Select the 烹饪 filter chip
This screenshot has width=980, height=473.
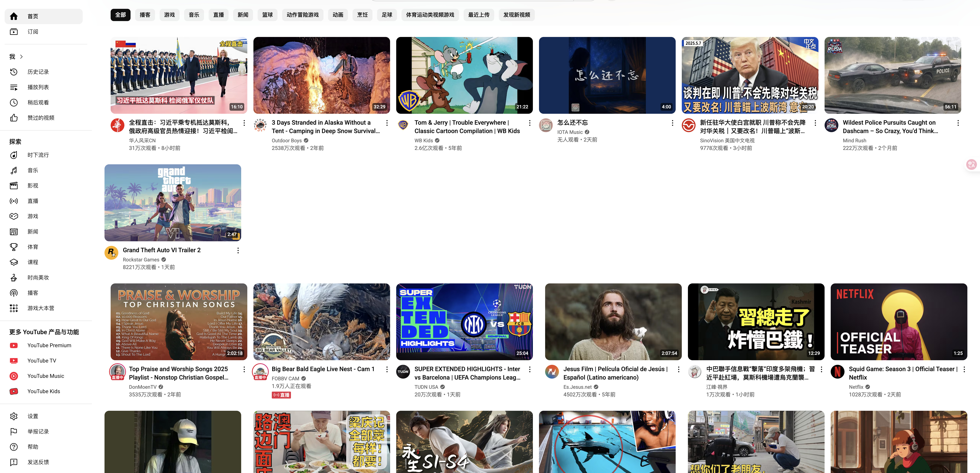point(363,15)
